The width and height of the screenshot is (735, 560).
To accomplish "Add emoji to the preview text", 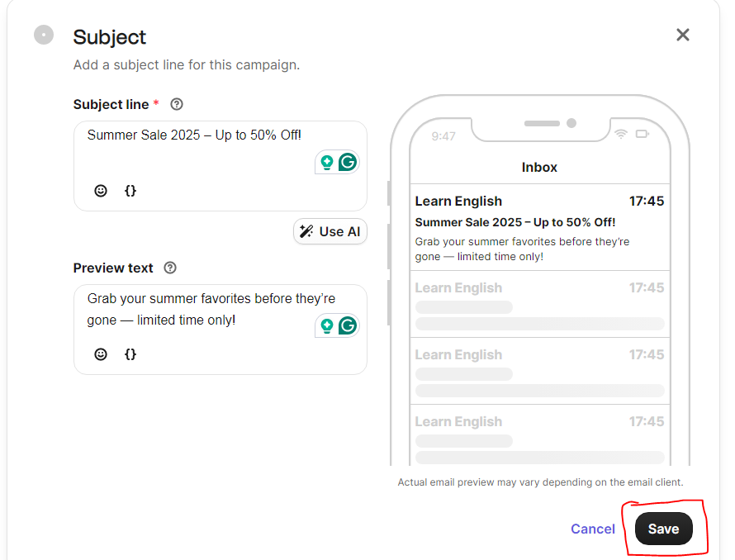I will [x=101, y=354].
